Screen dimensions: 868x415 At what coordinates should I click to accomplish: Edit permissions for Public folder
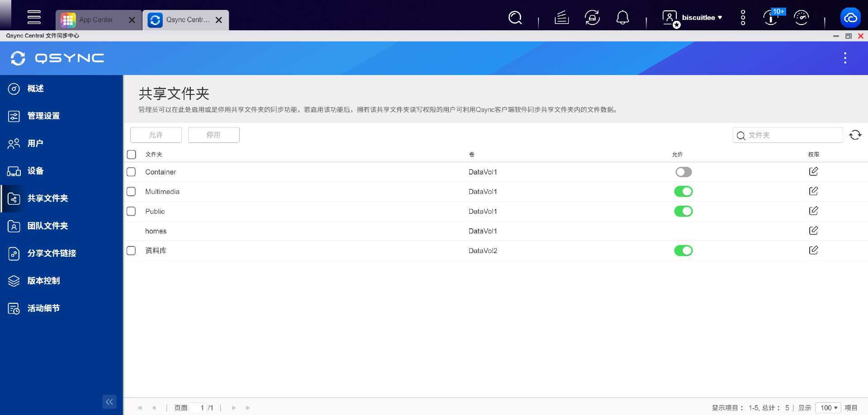(x=813, y=211)
